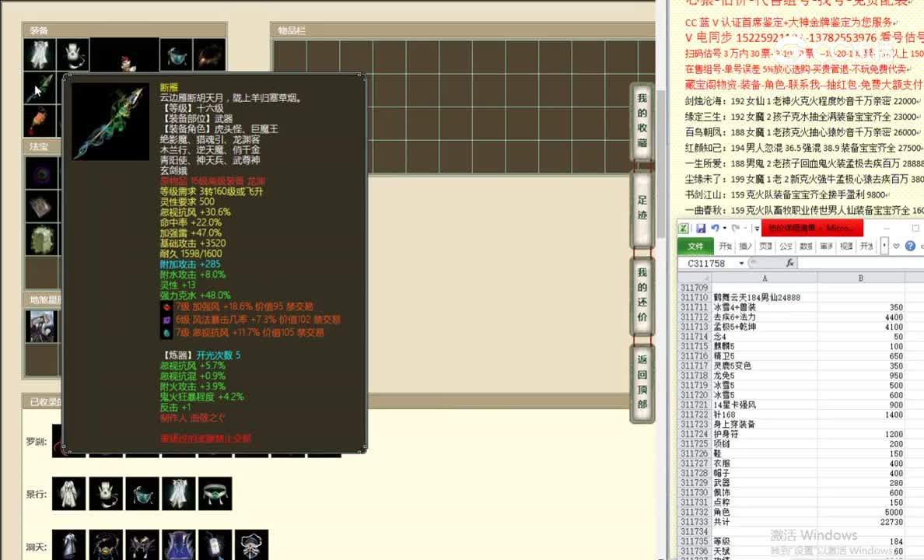Select column A header in Excel
Image resolution: width=924 pixels, height=560 pixels.
(765, 278)
